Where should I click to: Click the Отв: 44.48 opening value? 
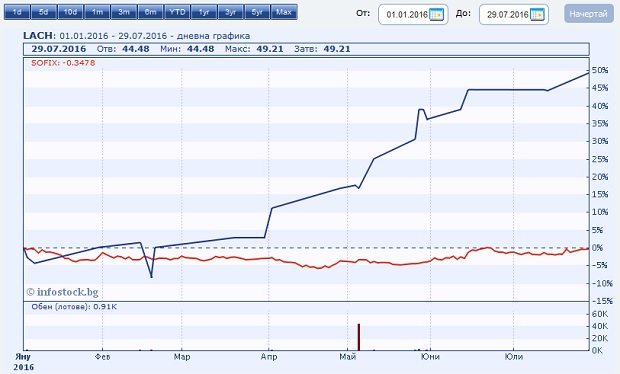pos(123,49)
